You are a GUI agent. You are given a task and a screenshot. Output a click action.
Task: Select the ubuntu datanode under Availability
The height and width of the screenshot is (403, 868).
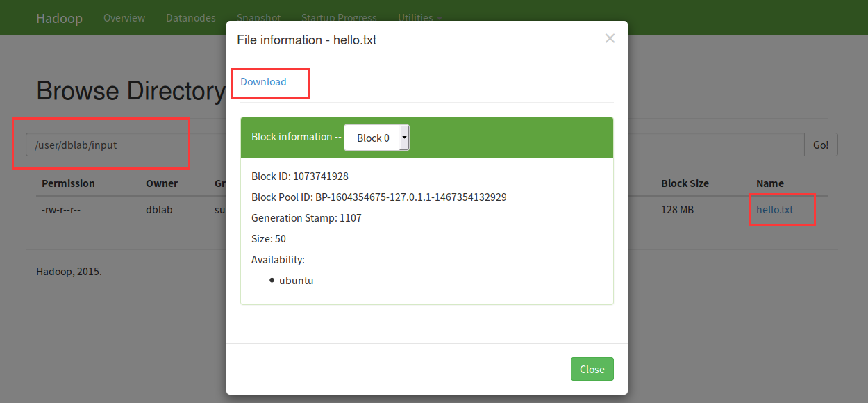pyautogui.click(x=297, y=280)
